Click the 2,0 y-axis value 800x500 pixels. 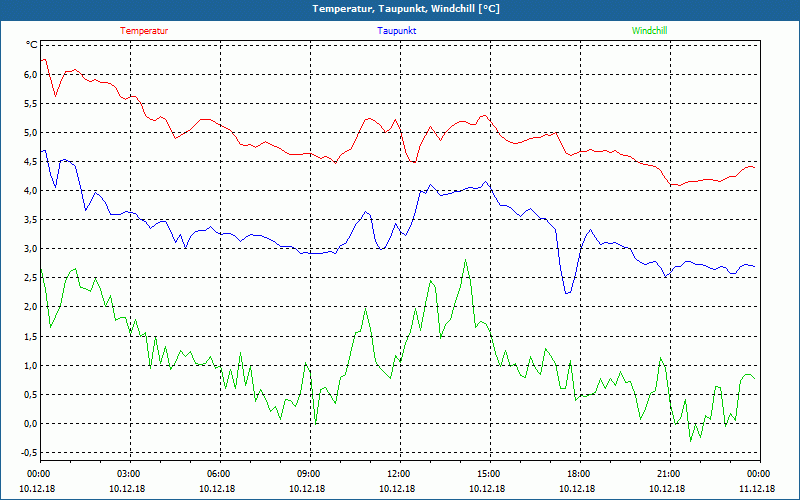(x=31, y=307)
